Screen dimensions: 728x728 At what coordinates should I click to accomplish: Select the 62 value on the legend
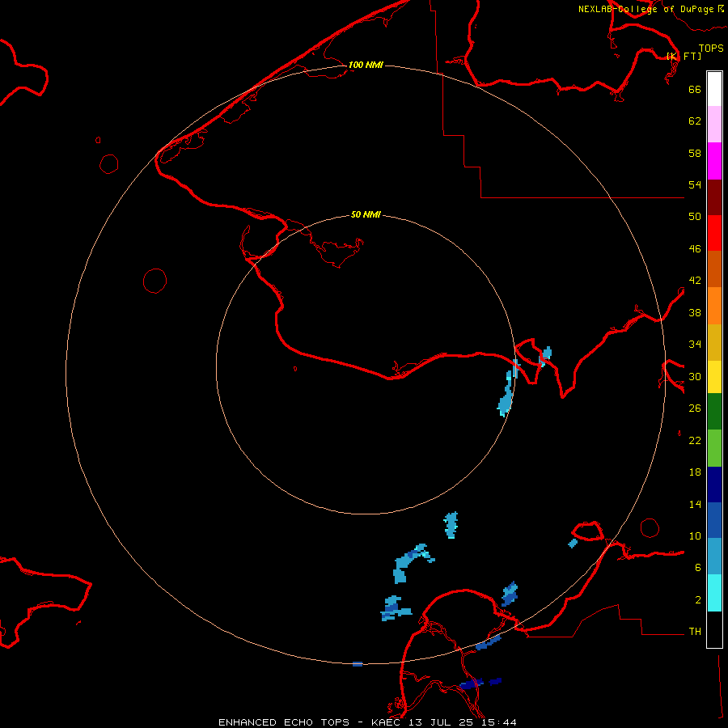[x=695, y=121]
